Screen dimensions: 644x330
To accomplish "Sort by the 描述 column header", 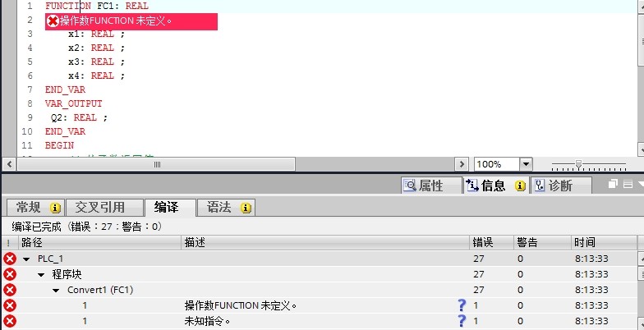I will [325, 243].
